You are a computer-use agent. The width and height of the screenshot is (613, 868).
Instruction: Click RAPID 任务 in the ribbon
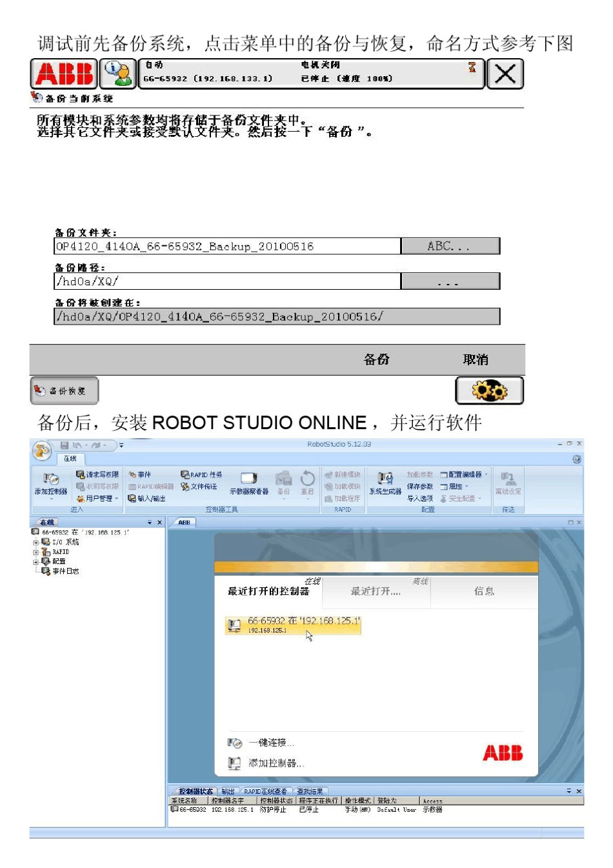201,474
